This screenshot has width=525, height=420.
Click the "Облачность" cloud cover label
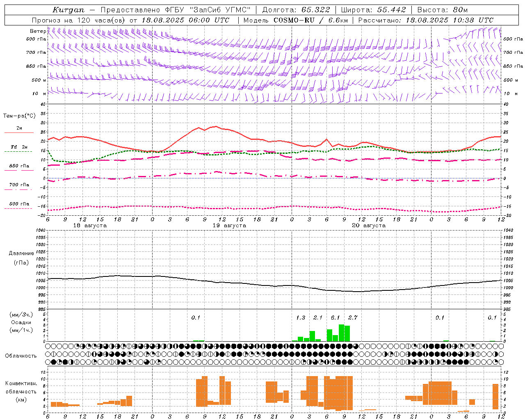[21, 356]
